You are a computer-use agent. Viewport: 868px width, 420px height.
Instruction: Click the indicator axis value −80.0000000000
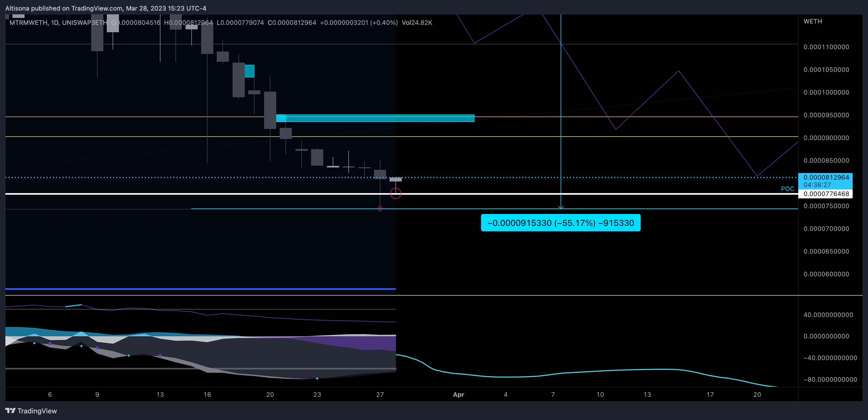coord(830,380)
